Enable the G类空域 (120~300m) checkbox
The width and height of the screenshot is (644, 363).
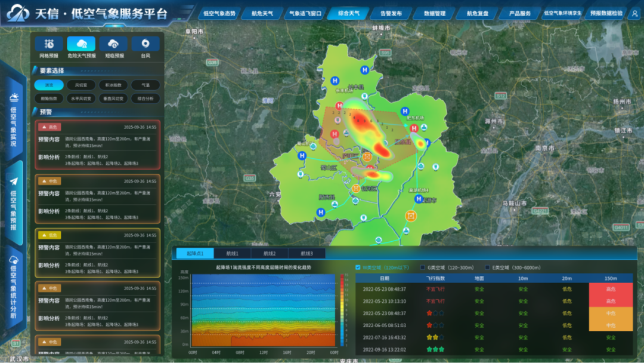click(x=422, y=267)
